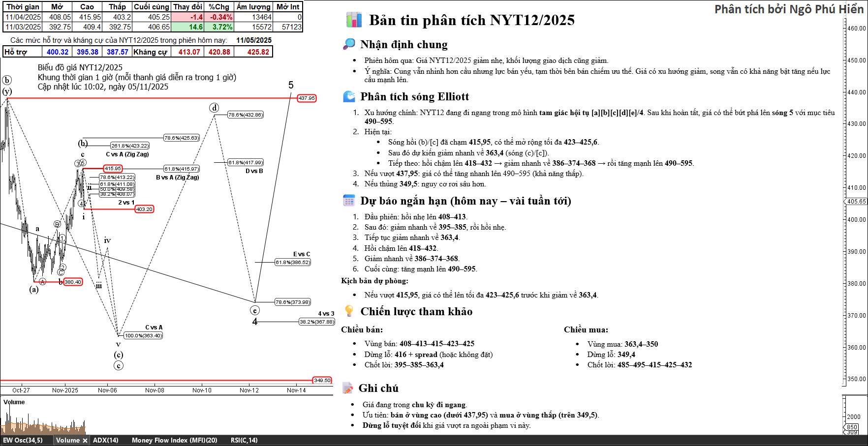Select the 415.95 red price marker

[113, 169]
